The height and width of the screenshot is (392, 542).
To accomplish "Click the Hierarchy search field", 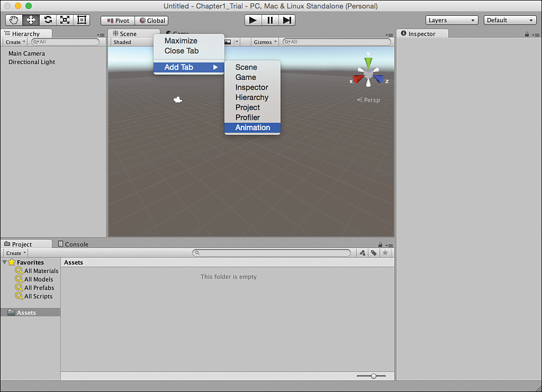I will pos(65,42).
